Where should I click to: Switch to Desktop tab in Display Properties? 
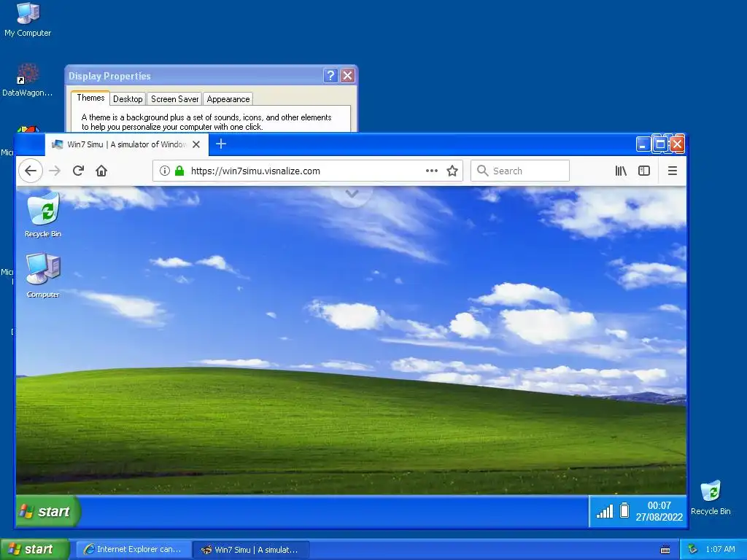[128, 99]
